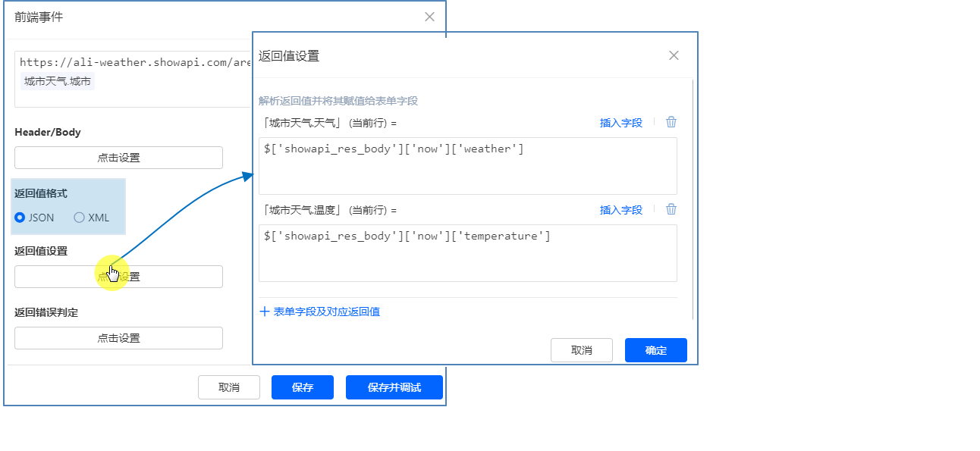Close the 返回值设置 dialog
The width and height of the screenshot is (980, 451).
point(674,55)
